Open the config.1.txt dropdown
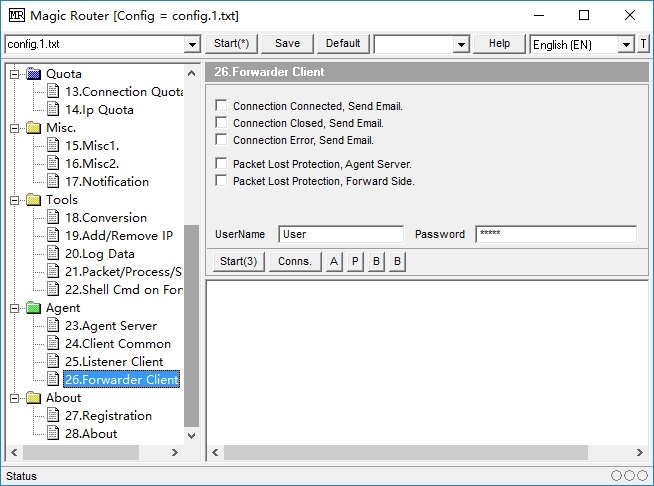Screen dimensions: 654x486 [192, 44]
